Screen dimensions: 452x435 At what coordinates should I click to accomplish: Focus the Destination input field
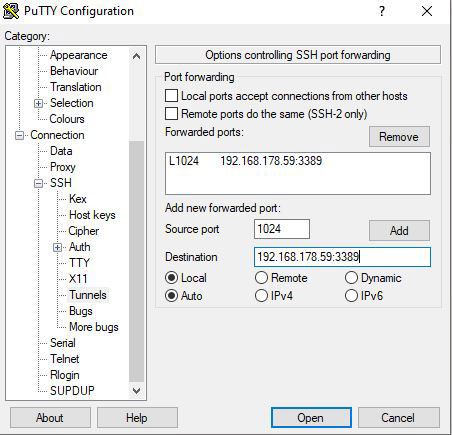coord(342,257)
